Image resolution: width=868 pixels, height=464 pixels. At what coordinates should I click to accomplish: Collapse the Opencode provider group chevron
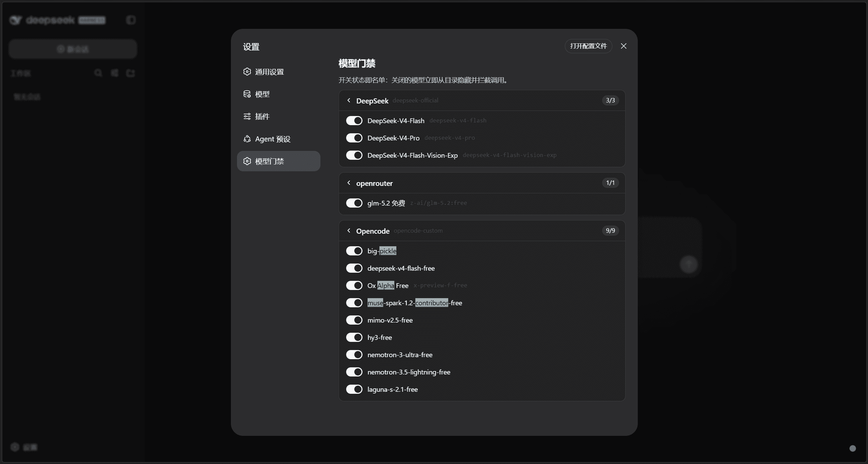coord(349,231)
